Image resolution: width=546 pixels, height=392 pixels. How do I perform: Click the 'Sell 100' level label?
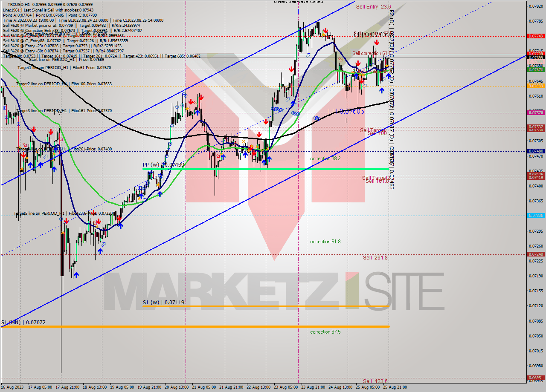(377, 133)
